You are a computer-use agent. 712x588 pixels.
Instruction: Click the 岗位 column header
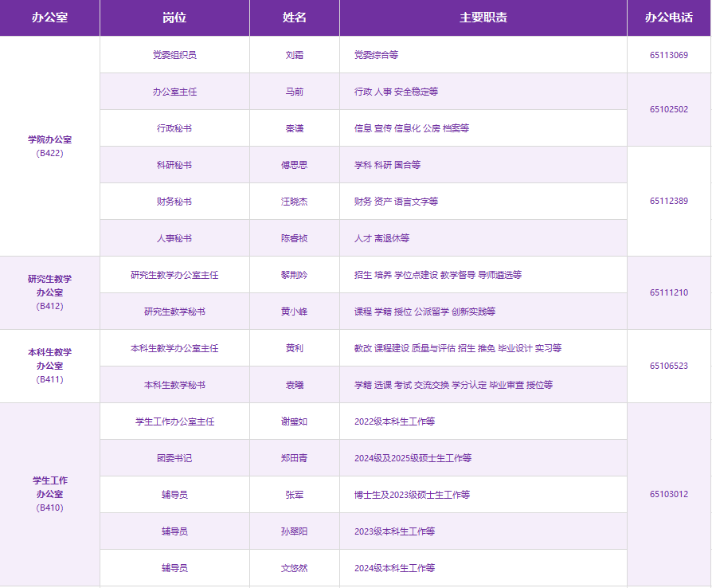click(174, 18)
